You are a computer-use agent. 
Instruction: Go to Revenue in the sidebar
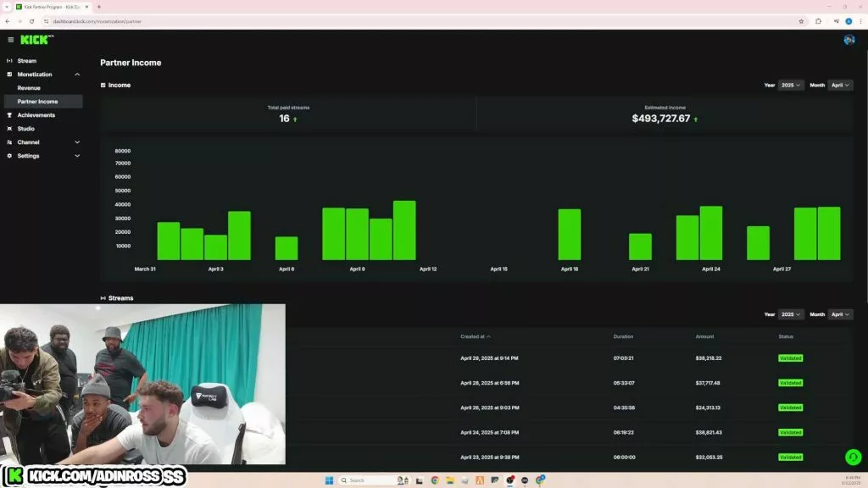tap(29, 88)
